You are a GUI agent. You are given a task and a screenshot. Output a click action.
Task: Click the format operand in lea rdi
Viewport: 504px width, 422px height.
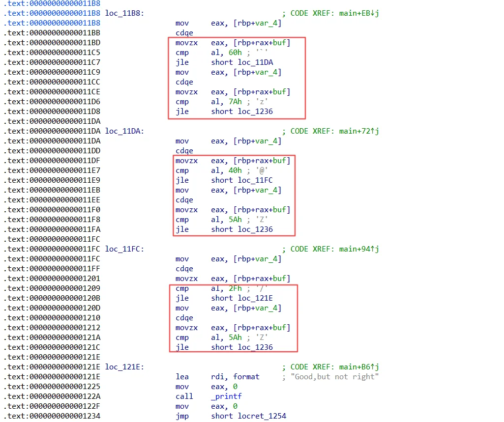pos(246,377)
